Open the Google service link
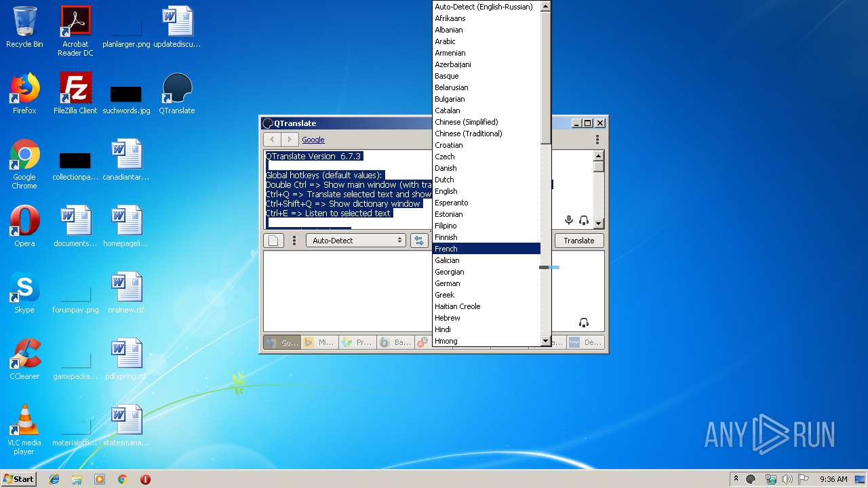The width and height of the screenshot is (868, 488). [313, 140]
